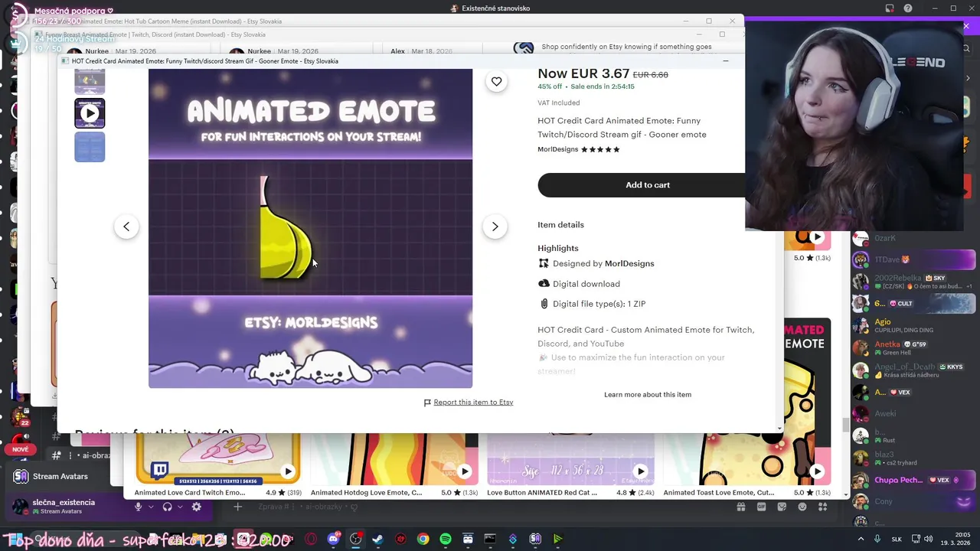Play the Animated Toast Love Emote preview
The width and height of the screenshot is (980, 551).
816,471
